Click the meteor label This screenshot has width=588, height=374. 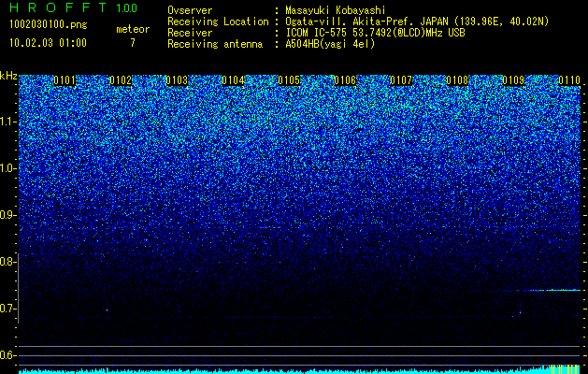pyautogui.click(x=133, y=29)
